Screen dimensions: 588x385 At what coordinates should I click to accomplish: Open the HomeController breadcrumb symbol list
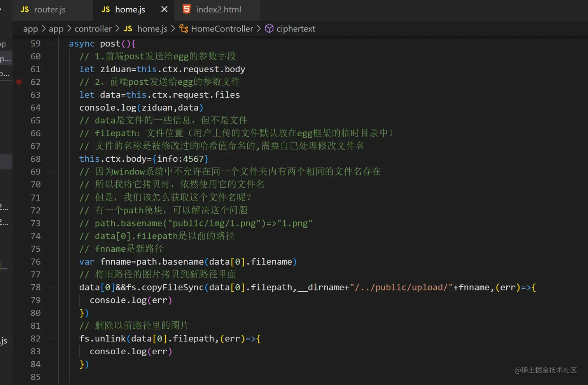click(222, 29)
